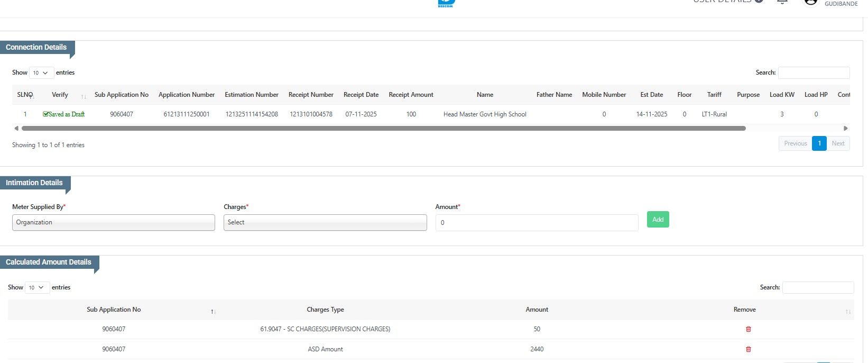Sort by the Verify column arrows
Screen dimensions: 868x363
click(x=84, y=96)
